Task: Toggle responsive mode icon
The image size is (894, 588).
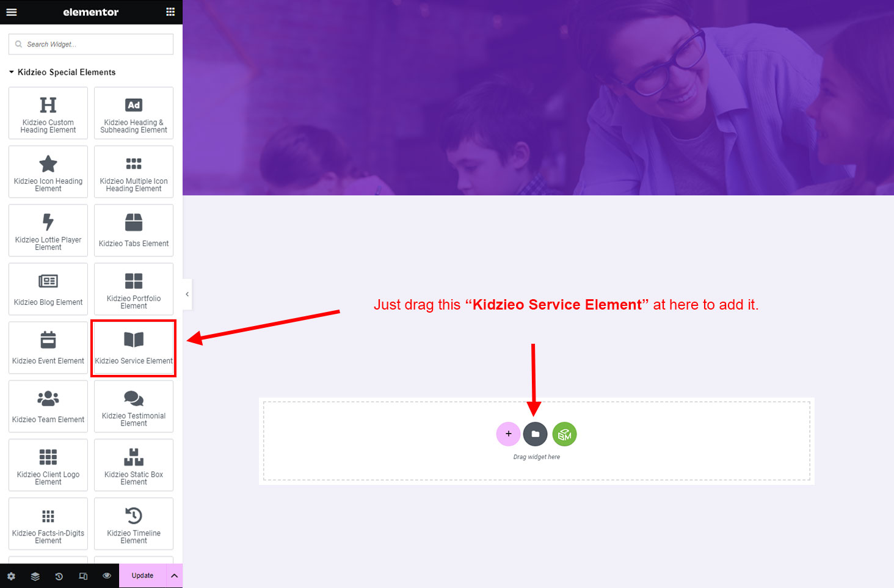Action: pos(83,576)
